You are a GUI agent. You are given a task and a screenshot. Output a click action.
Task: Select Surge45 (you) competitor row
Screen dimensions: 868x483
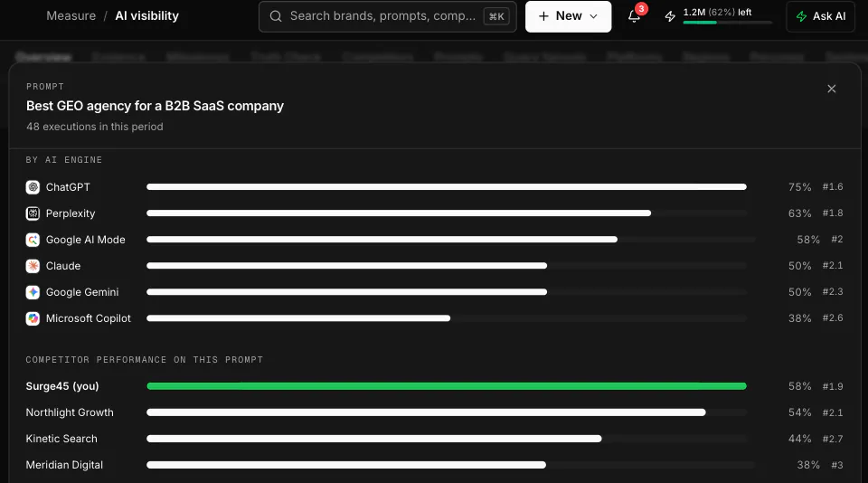62,386
